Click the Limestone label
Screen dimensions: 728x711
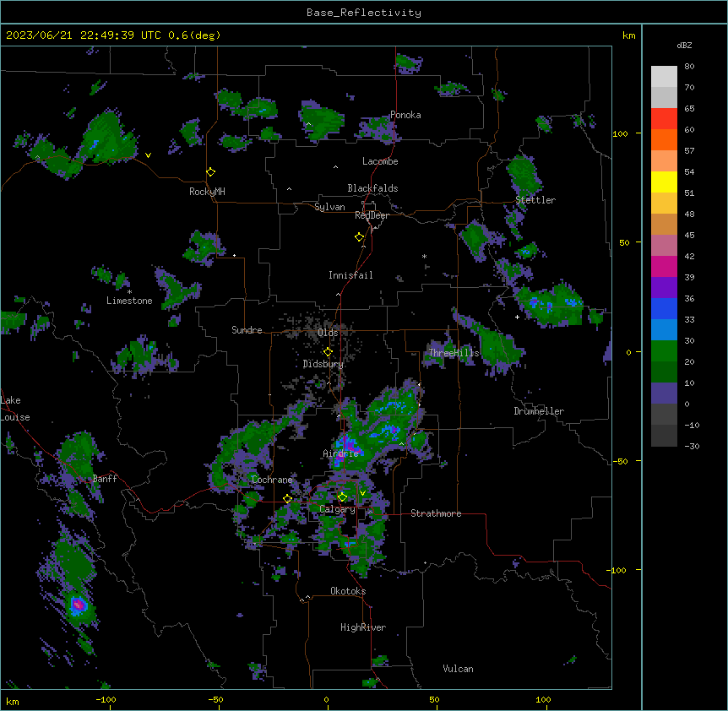pyautogui.click(x=129, y=301)
